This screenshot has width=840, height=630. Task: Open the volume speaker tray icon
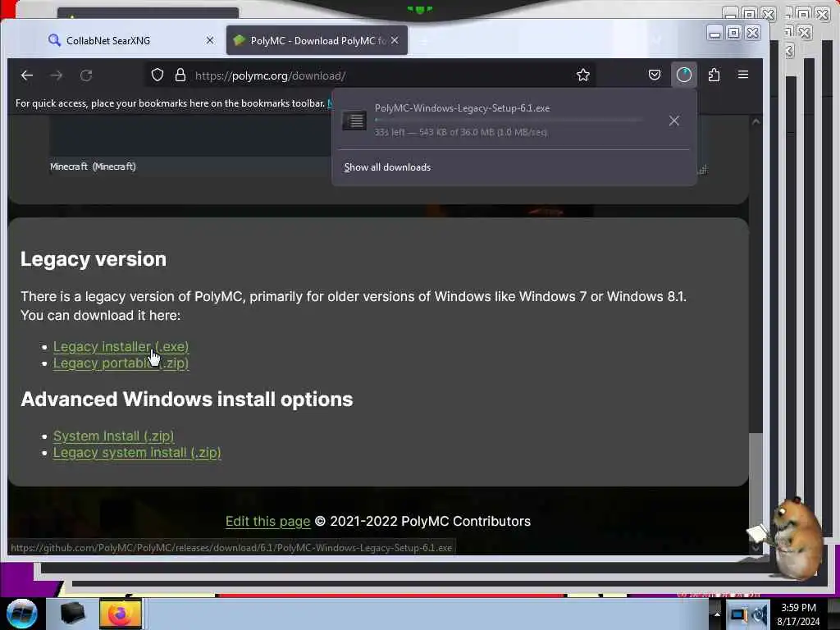(x=759, y=614)
